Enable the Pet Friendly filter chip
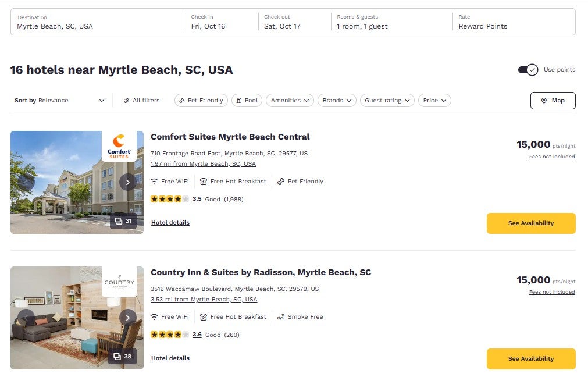 tap(201, 101)
